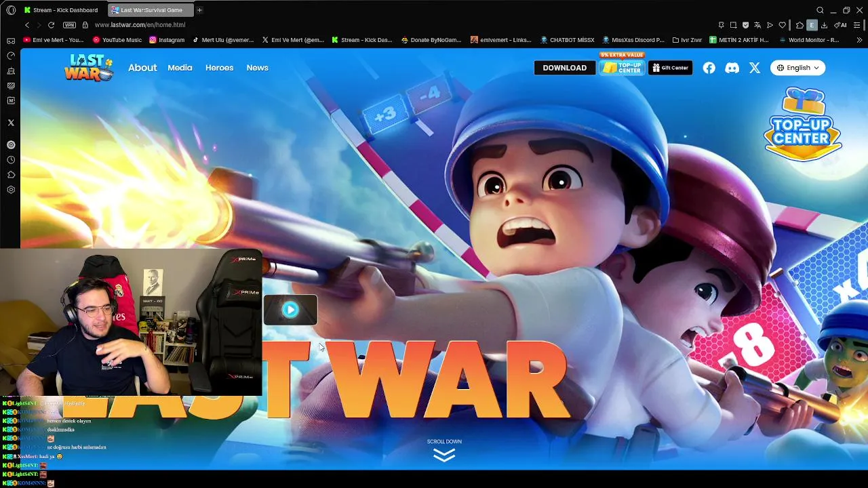Open World Monitor bookmark
868x488 pixels.
click(809, 40)
